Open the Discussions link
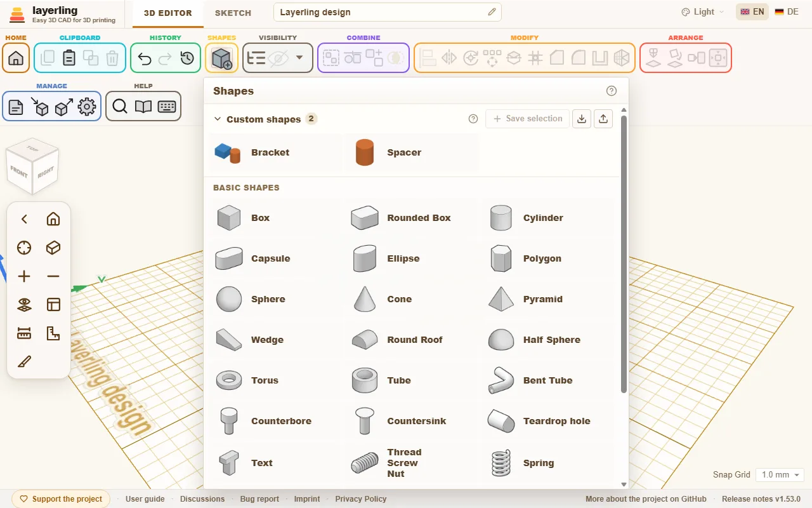The width and height of the screenshot is (812, 508). tap(202, 499)
